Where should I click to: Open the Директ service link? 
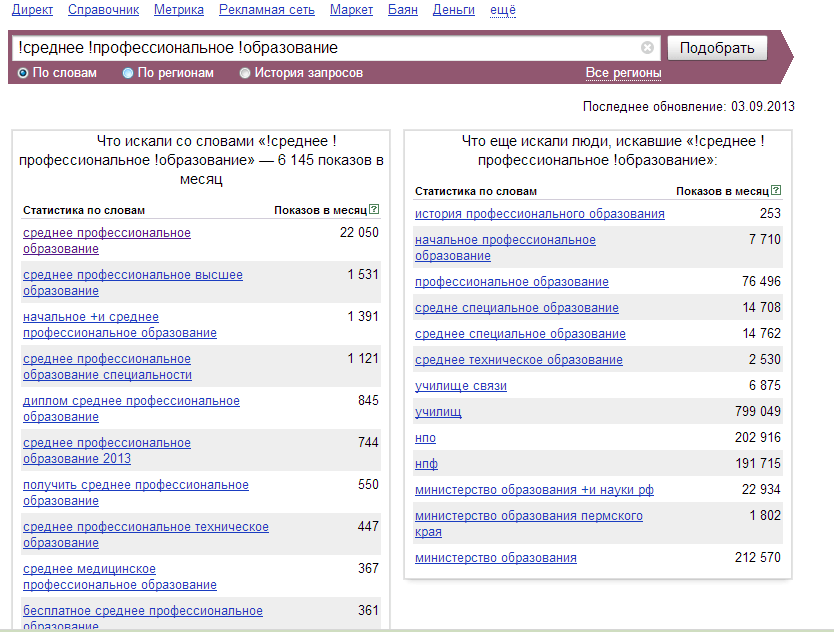coord(32,10)
